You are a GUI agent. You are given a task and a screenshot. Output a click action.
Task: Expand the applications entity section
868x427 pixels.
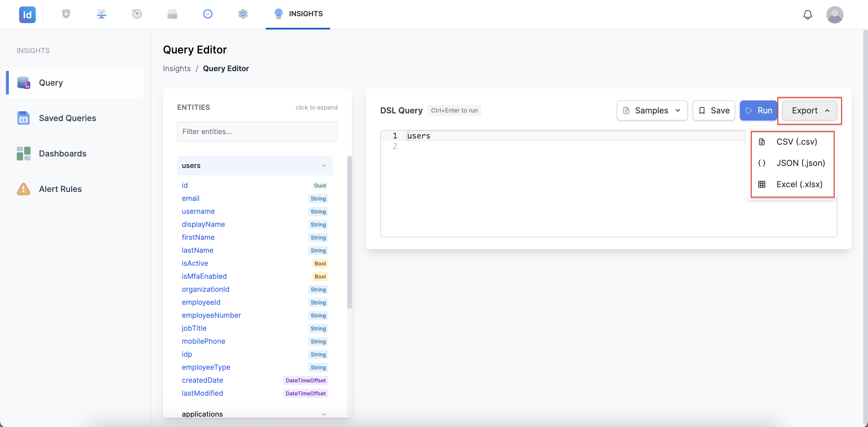point(255,414)
